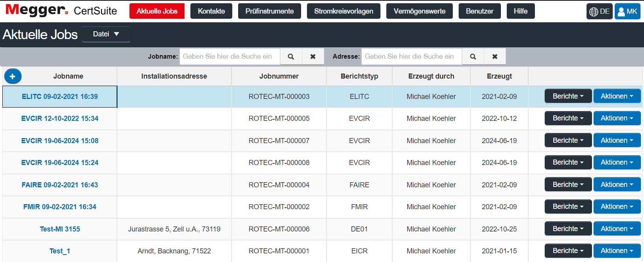Open the MK user profile menu
644x262 pixels.
[627, 11]
